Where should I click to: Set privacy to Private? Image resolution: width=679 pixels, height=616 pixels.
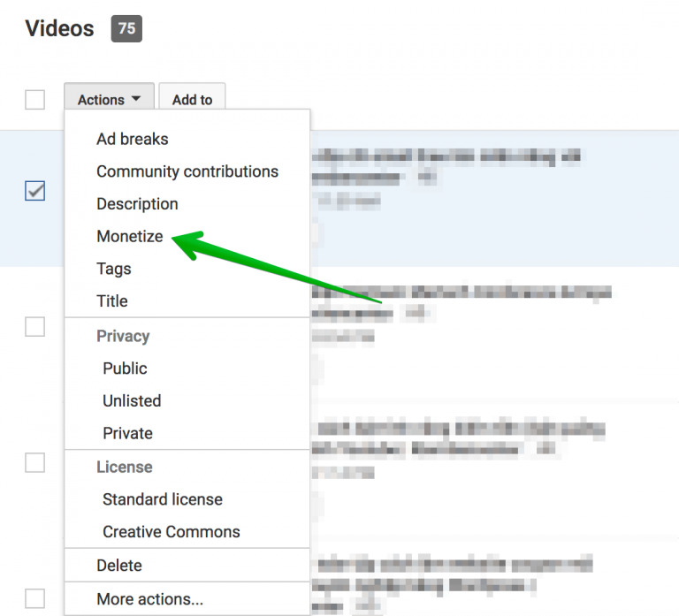127,434
